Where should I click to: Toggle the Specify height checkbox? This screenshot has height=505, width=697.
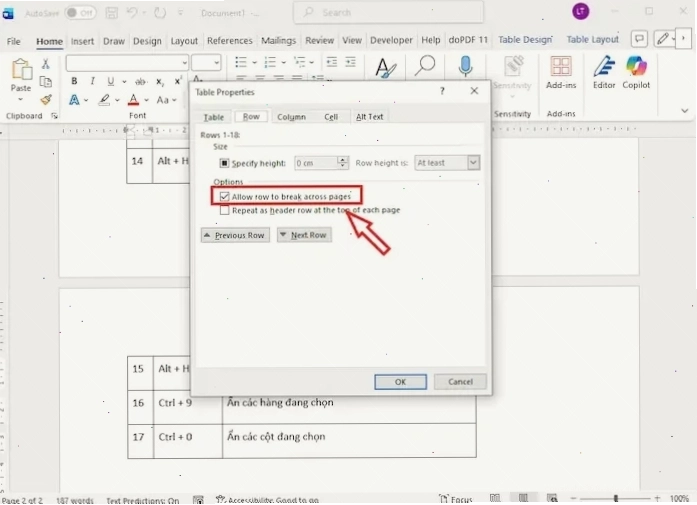pos(224,163)
